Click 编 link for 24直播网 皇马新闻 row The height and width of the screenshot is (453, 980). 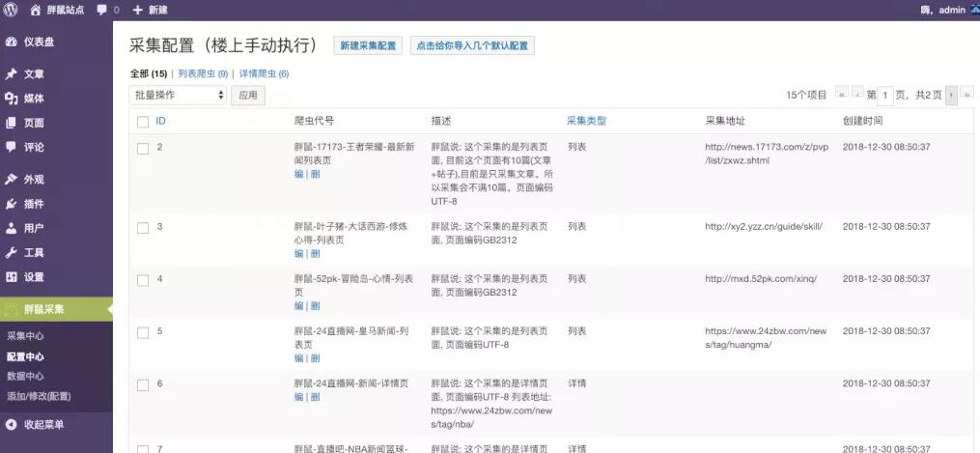pyautogui.click(x=298, y=358)
